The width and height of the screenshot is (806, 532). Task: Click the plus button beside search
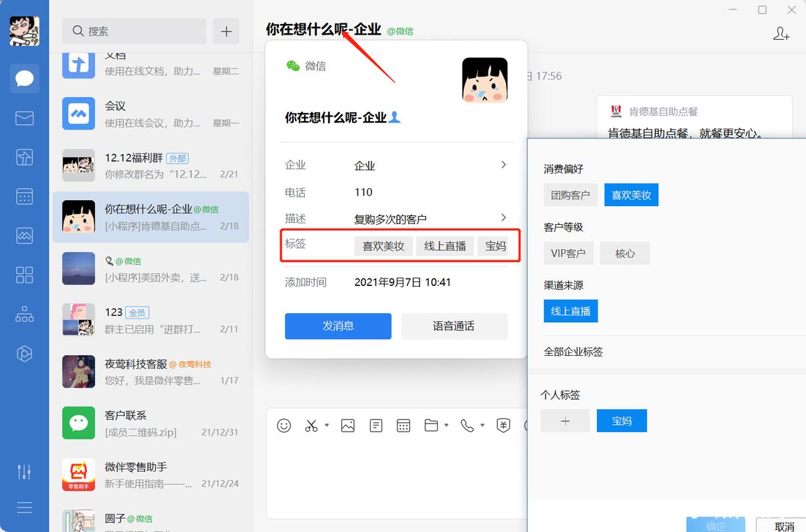pos(226,31)
